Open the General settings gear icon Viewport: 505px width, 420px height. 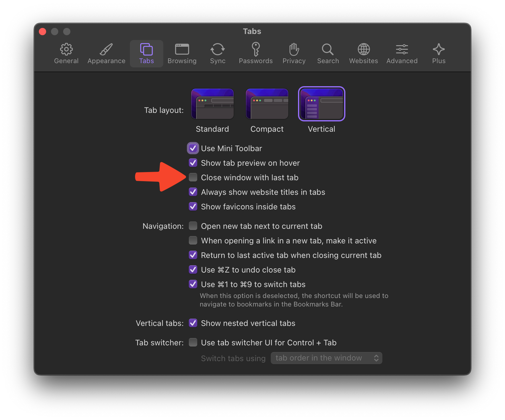click(x=66, y=53)
